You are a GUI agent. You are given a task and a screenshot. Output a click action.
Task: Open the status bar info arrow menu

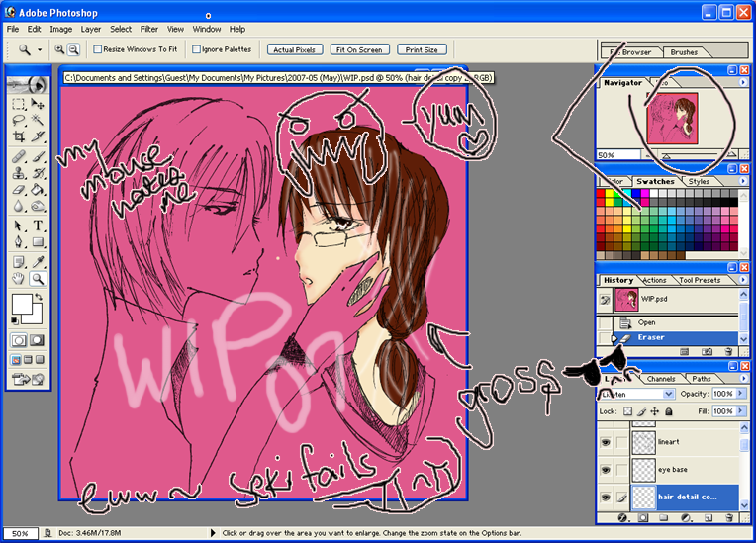[x=213, y=533]
